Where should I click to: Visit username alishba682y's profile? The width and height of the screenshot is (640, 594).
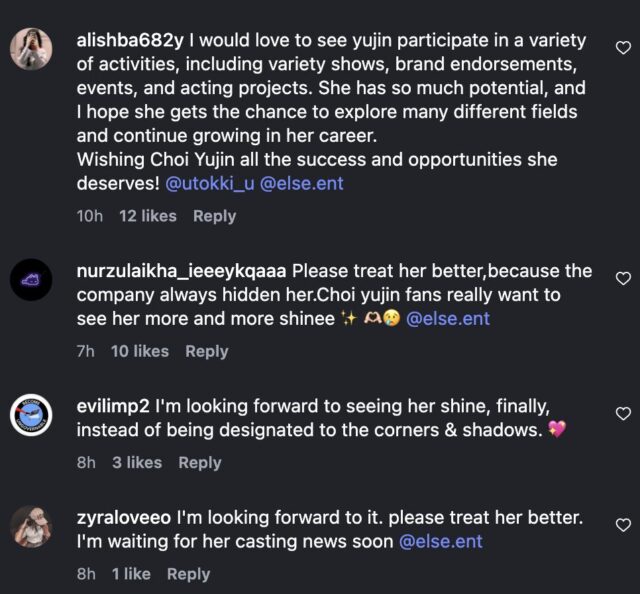pyautogui.click(x=130, y=41)
